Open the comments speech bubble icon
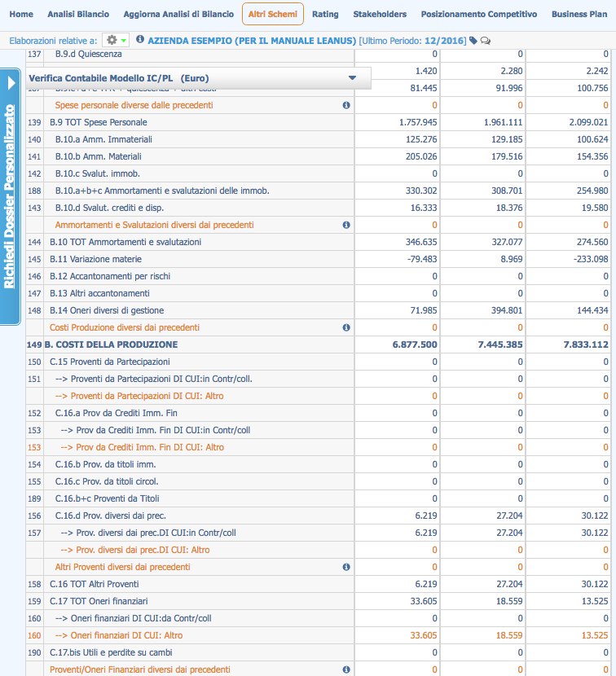The image size is (616, 676). click(486, 41)
